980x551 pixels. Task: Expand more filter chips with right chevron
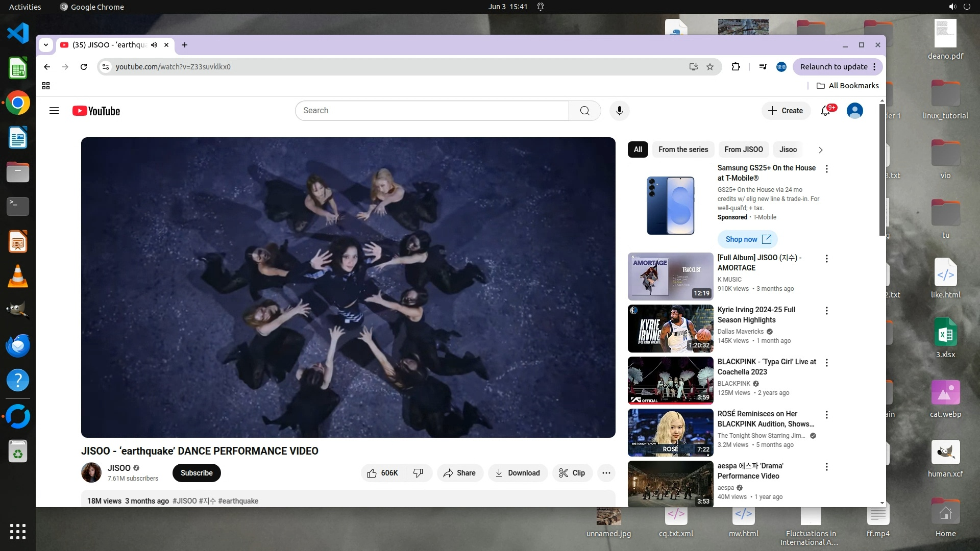(820, 150)
